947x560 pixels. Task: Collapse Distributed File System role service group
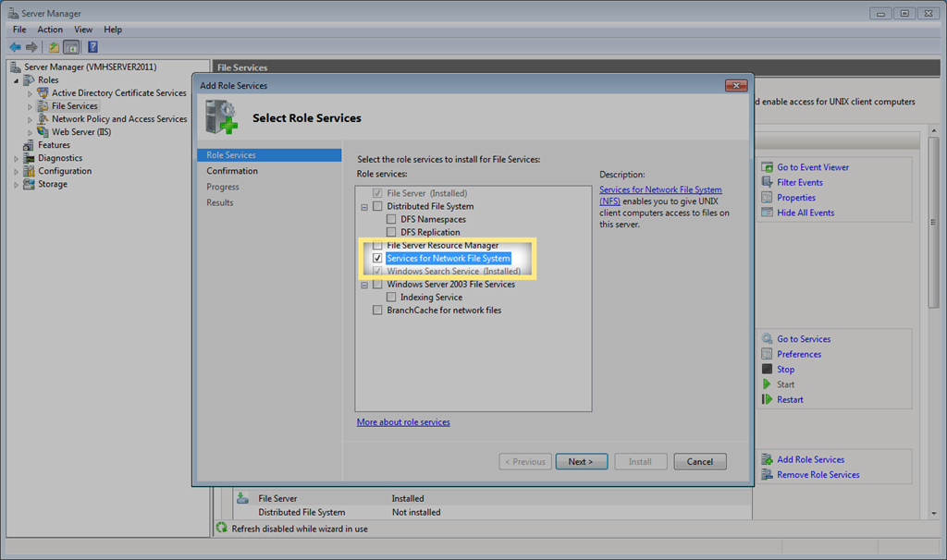pyautogui.click(x=364, y=207)
